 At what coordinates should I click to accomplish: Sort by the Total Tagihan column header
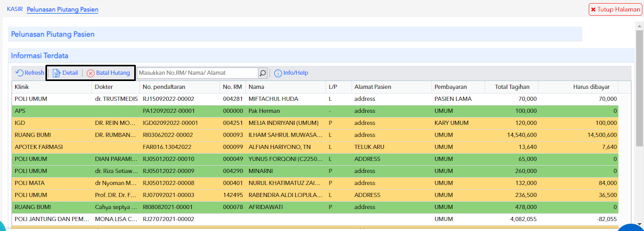511,87
